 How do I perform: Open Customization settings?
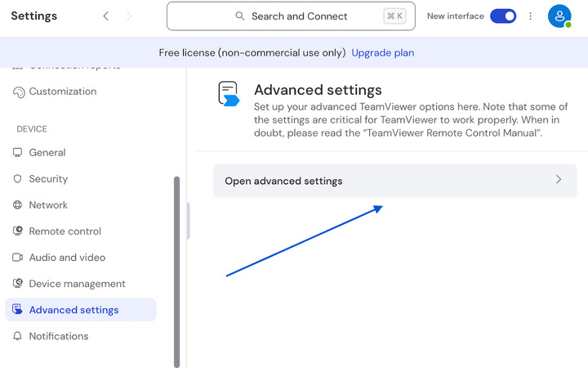coord(63,92)
